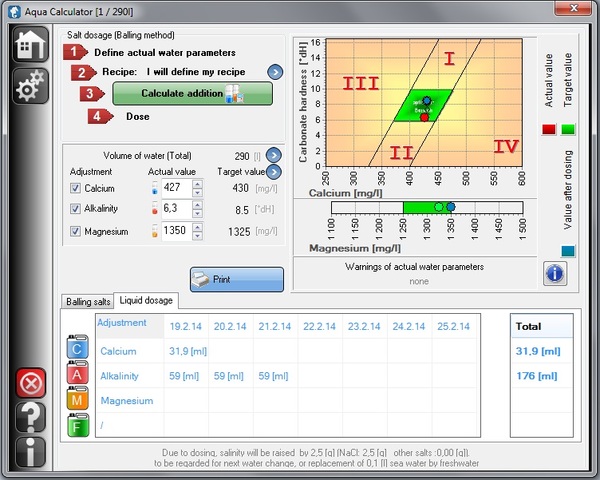600x480 pixels.
Task: Click the Calcium actual value field
Action: [174, 187]
